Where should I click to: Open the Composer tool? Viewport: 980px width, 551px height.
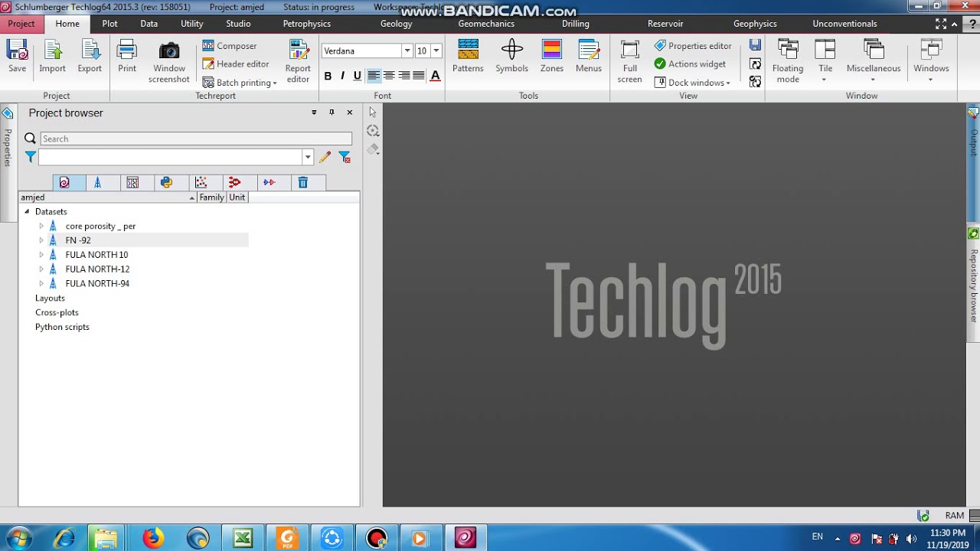[x=230, y=46]
